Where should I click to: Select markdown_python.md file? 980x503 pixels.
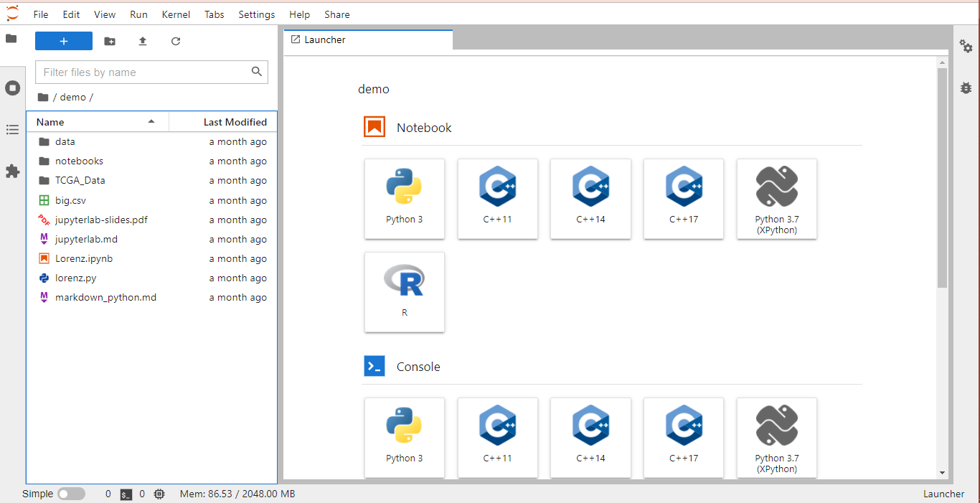(151, 297)
